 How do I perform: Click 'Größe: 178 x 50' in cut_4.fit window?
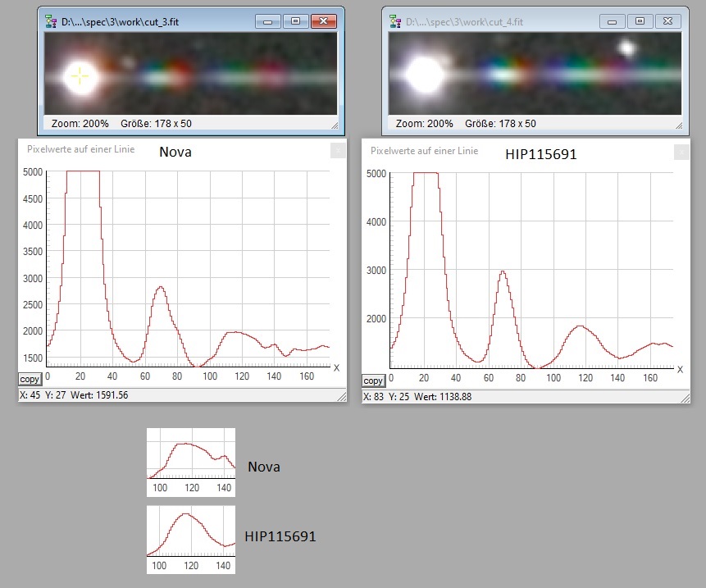(500, 123)
